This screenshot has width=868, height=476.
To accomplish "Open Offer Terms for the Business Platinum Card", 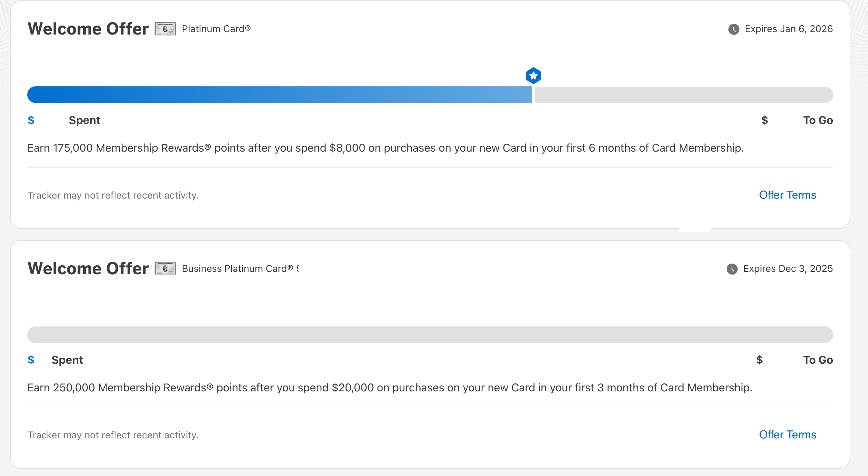I will pyautogui.click(x=787, y=435).
